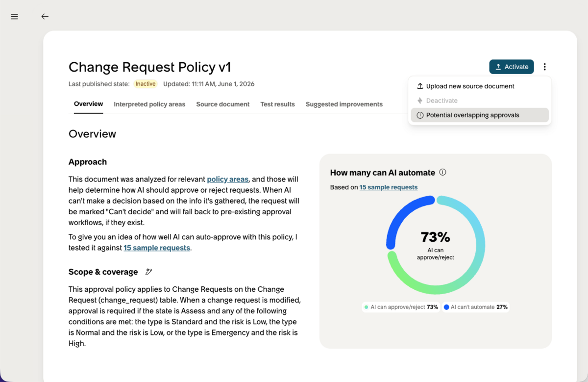Open the Suggested improvements tab

344,104
